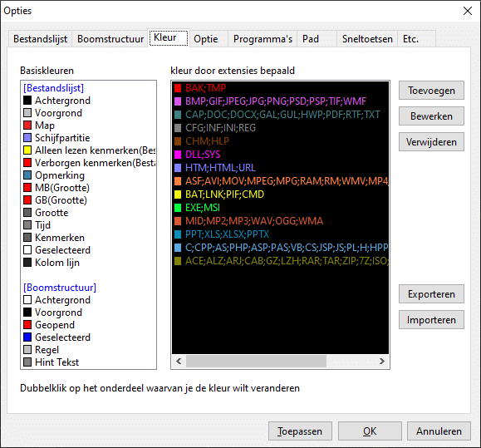This screenshot has width=481, height=448.
Task: Select the BAK;TMP extension row
Action: coord(280,88)
